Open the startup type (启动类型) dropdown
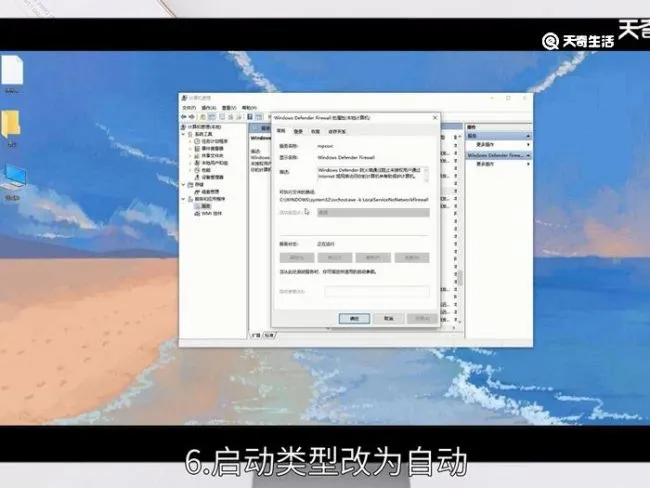 [373, 213]
